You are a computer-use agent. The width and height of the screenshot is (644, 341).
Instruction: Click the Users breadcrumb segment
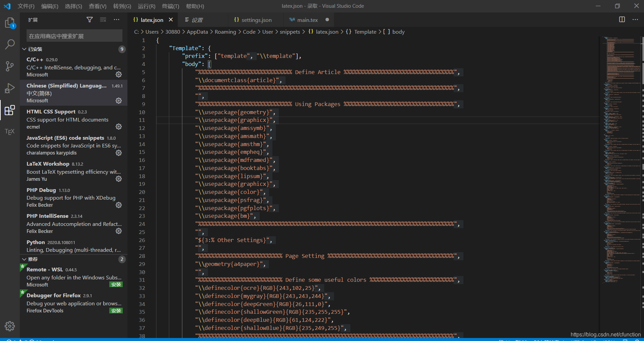coord(152,32)
